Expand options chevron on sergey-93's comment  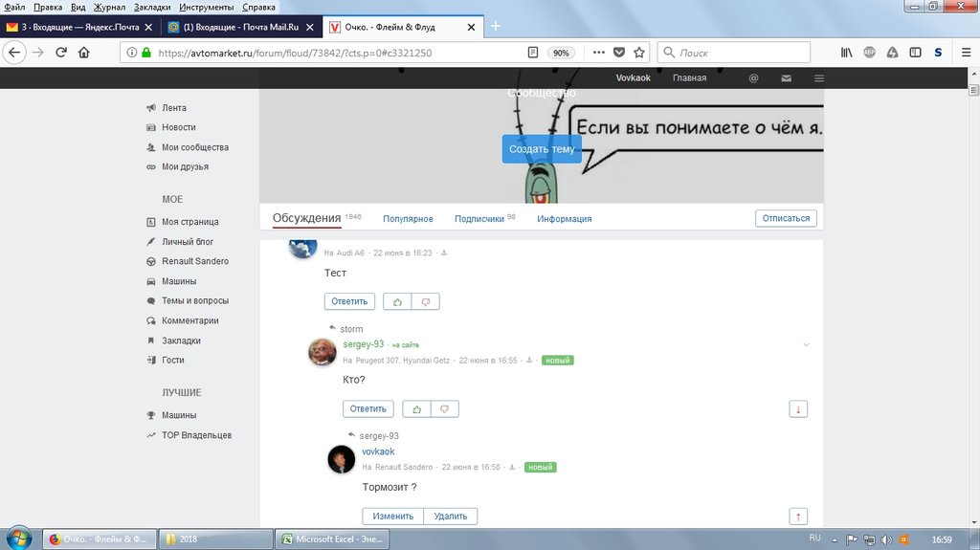[806, 345]
